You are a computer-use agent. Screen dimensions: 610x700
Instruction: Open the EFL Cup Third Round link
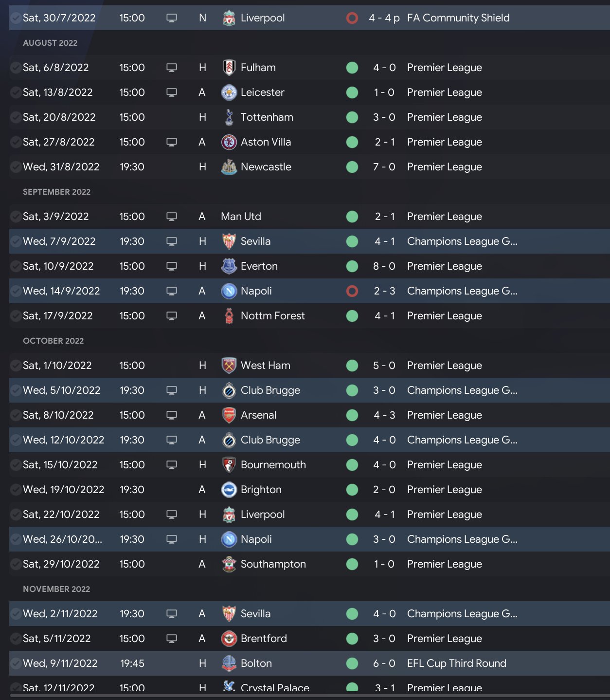(x=456, y=663)
